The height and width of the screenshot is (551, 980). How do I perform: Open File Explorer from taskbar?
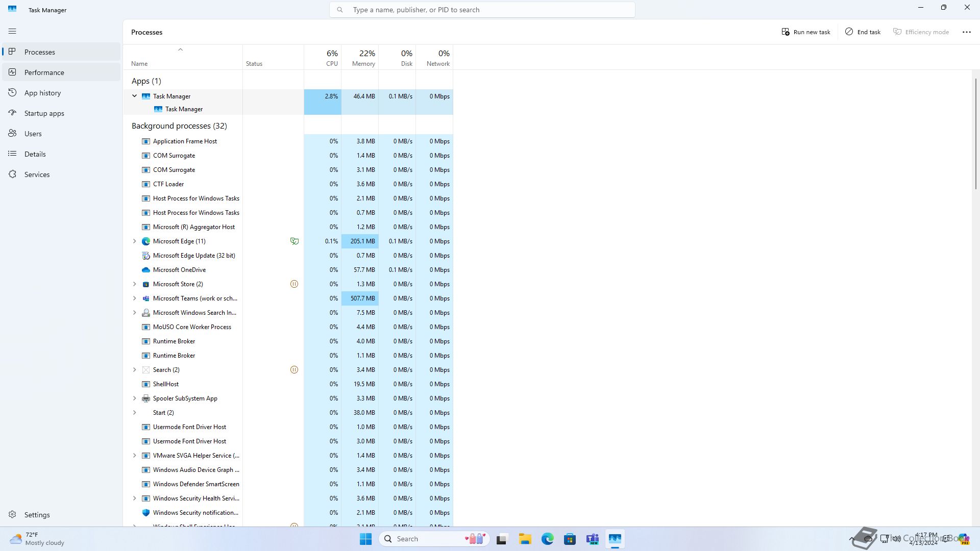coord(525,539)
